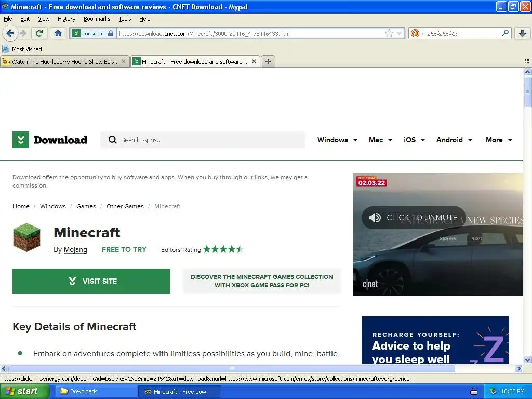532x399 pixels.
Task: Bookmark this page with the star icon
Action: pos(389,33)
